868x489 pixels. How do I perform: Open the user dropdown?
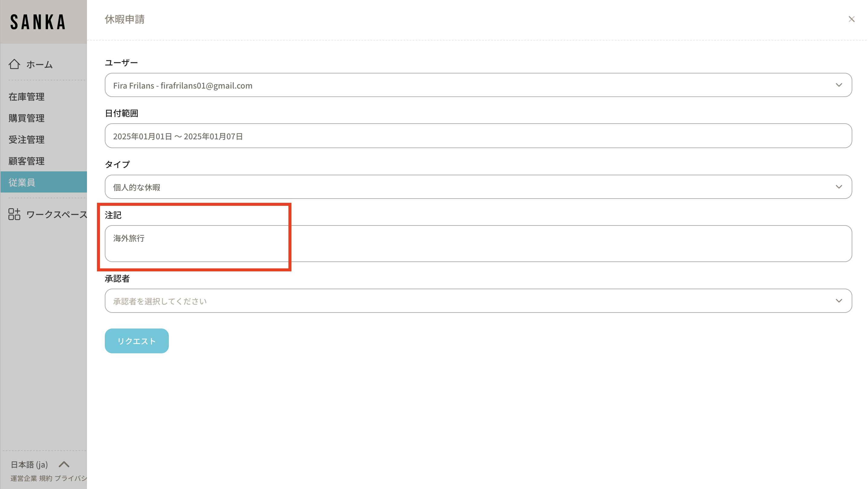(478, 85)
